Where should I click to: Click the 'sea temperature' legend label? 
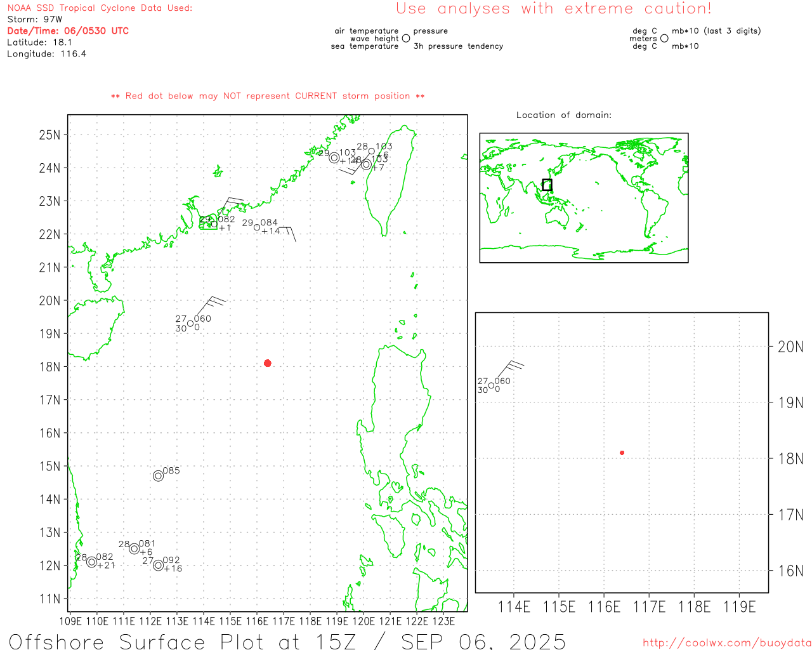click(365, 46)
